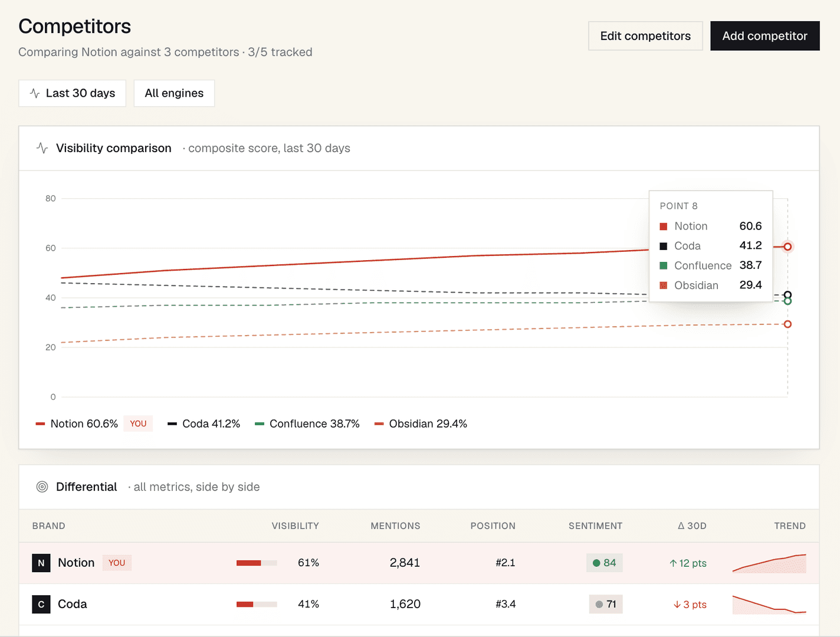Viewport: 840px width, 637px height.
Task: Click Coda's 41% visibility value
Action: coord(309,604)
